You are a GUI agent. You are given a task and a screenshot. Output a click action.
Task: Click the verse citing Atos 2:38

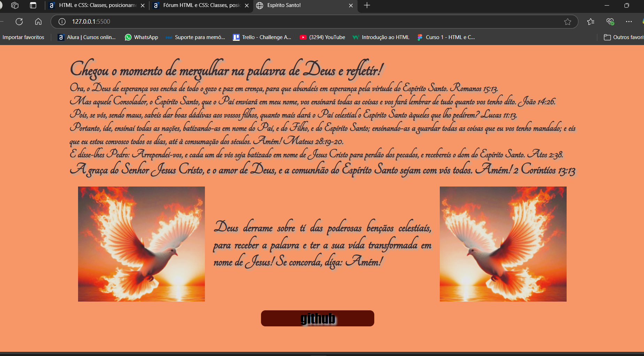click(x=316, y=154)
